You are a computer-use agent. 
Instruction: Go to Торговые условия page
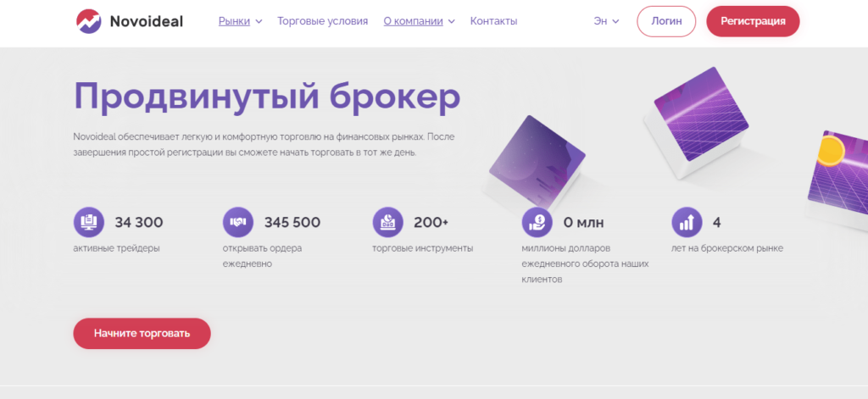pyautogui.click(x=322, y=21)
